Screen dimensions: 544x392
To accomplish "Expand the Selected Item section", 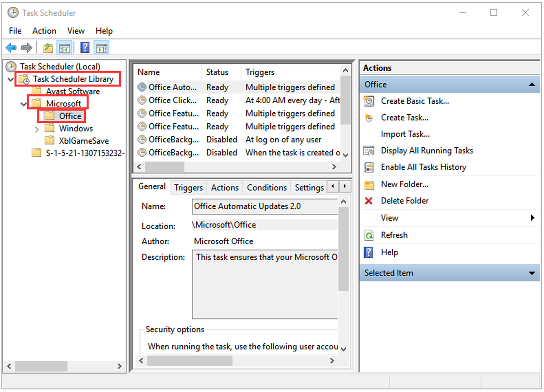I will 531,273.
